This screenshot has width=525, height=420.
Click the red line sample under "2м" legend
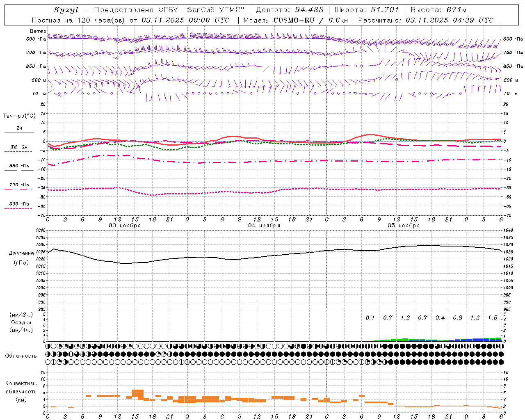click(19, 132)
